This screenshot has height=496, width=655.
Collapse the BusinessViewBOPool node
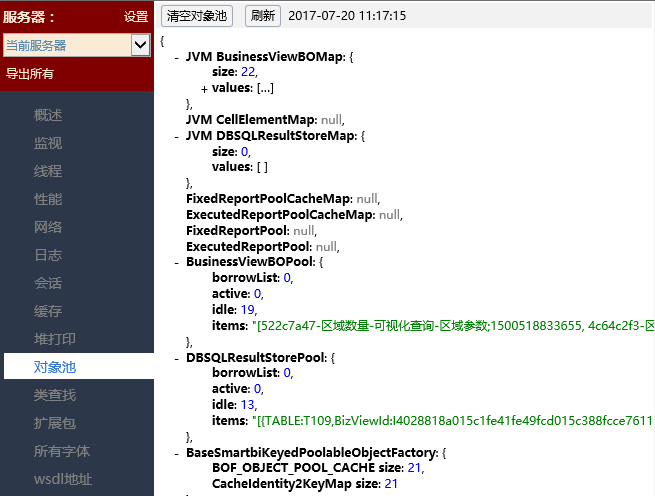coord(177,263)
